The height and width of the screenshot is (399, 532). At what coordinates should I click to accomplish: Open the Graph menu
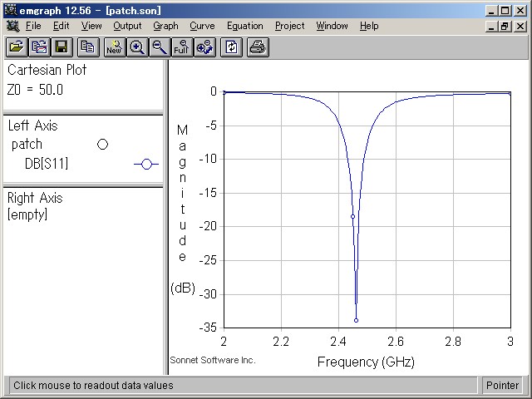tap(165, 26)
